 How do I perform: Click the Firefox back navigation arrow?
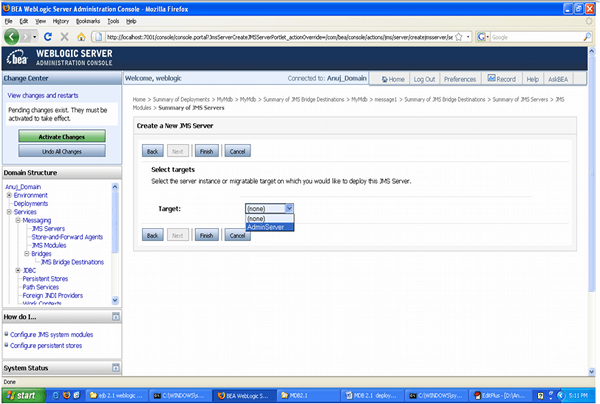coord(14,36)
